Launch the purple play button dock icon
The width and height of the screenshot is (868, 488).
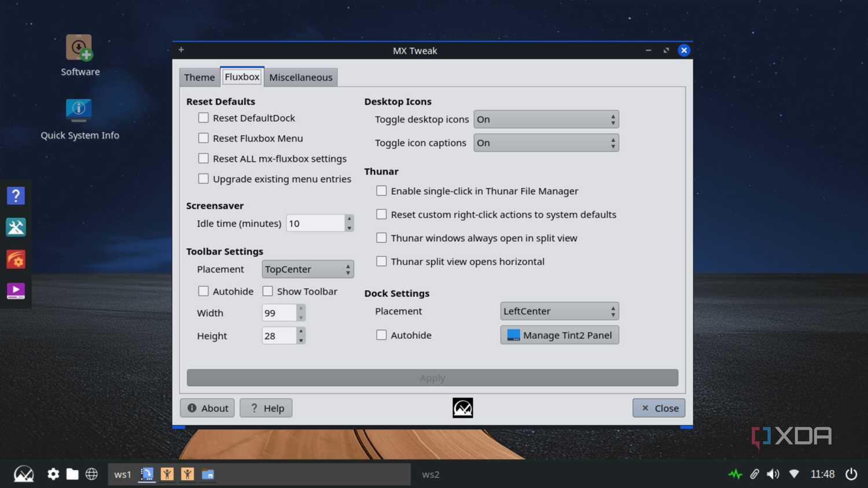click(16, 290)
